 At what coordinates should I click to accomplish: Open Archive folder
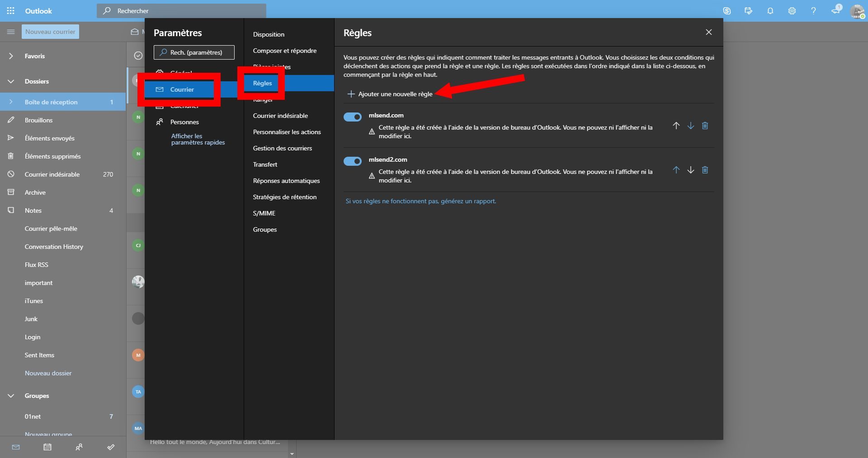click(63, 192)
